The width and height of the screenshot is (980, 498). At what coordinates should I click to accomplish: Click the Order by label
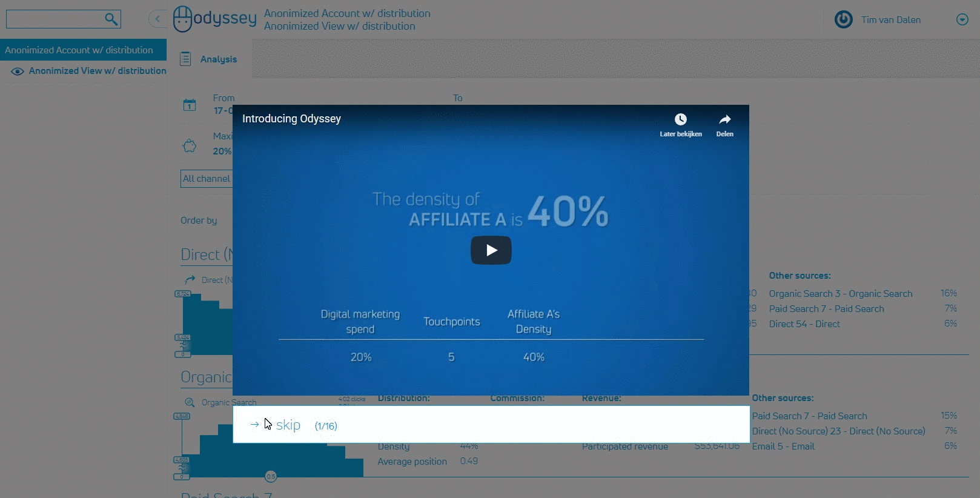[199, 221]
